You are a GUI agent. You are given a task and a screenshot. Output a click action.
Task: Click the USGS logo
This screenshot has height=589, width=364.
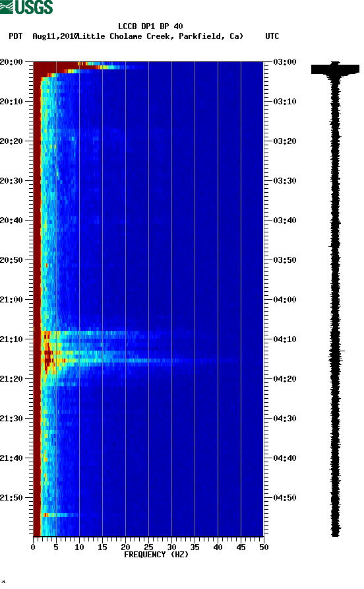point(26,7)
